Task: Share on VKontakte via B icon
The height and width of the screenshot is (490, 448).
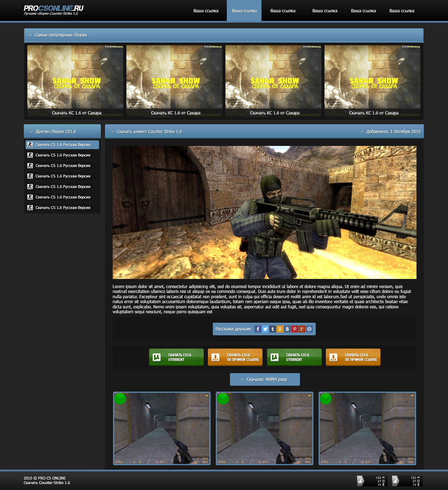Action: 287,329
